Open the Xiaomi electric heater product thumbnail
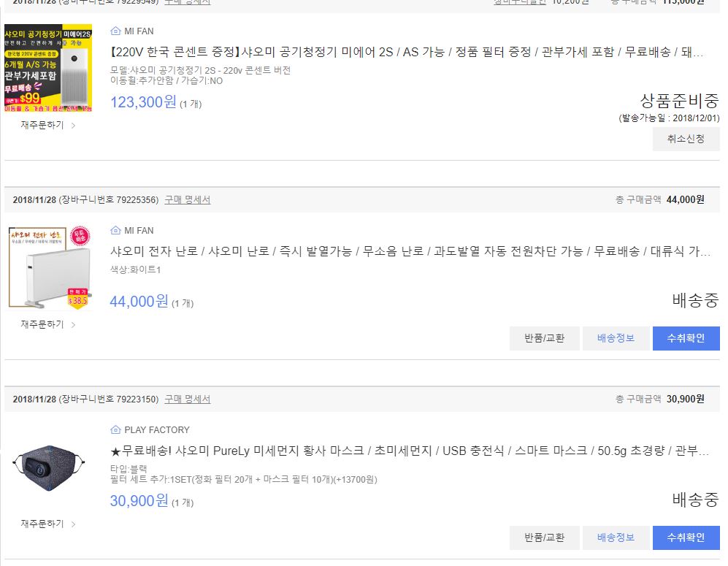Viewport: 728px width, 566px height. tap(48, 267)
